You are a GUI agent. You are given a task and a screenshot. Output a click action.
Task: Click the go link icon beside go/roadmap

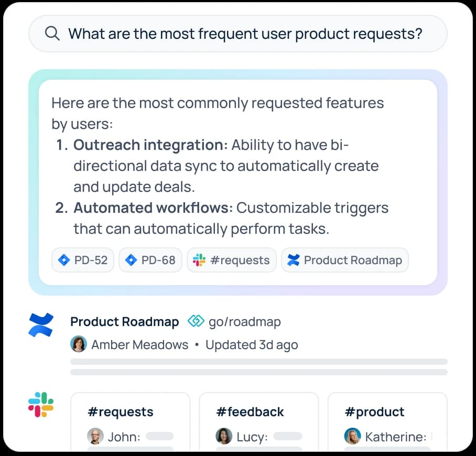coord(196,321)
